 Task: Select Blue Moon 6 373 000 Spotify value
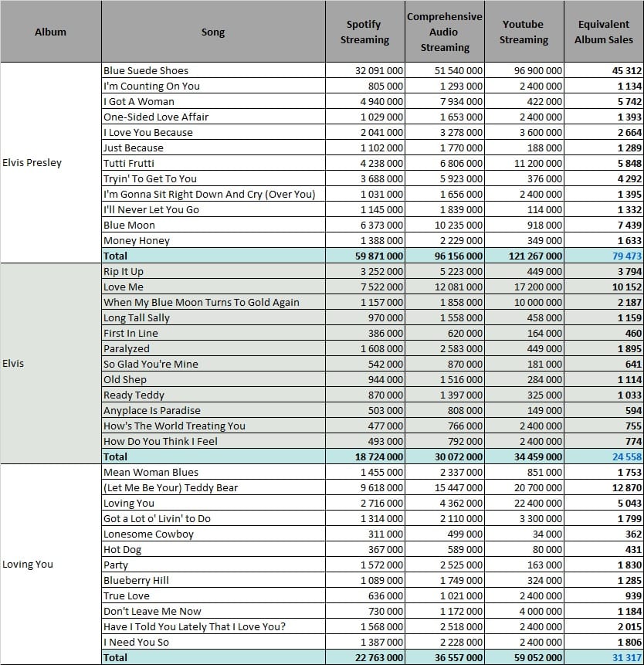(x=365, y=226)
